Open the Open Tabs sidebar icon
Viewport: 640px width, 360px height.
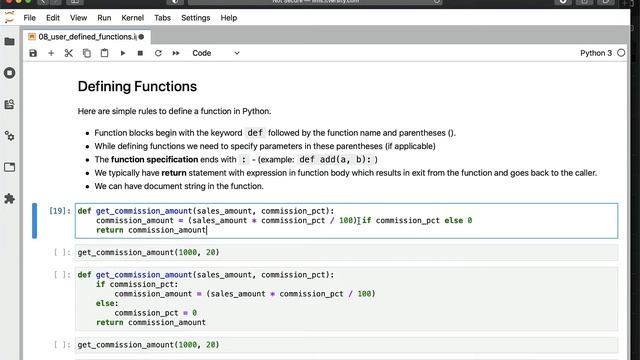[9, 167]
